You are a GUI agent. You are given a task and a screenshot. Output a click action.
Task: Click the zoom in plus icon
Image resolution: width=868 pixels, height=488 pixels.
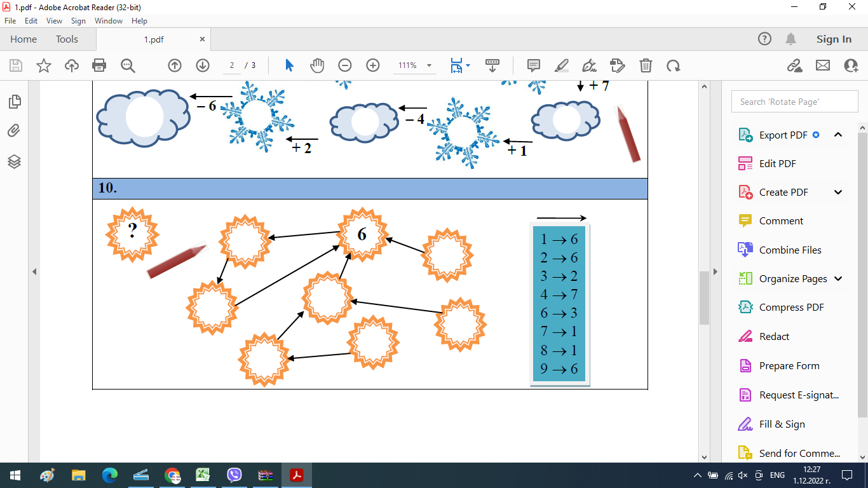coord(373,65)
